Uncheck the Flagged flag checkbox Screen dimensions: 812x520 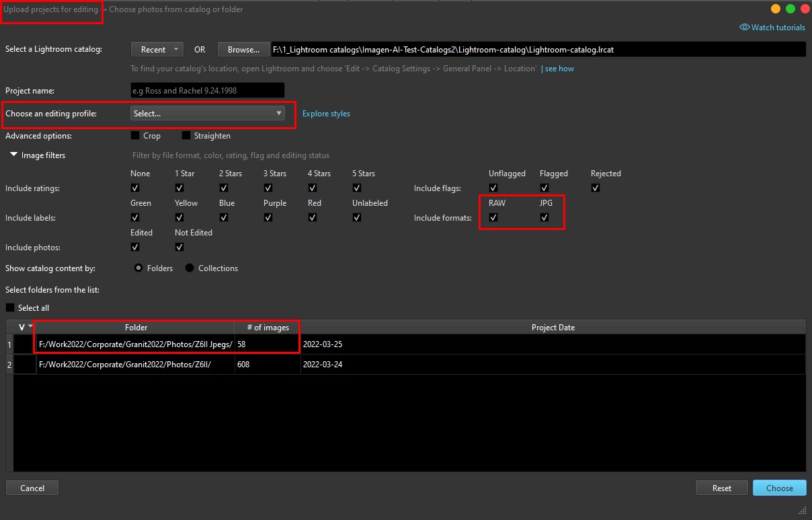tap(544, 188)
